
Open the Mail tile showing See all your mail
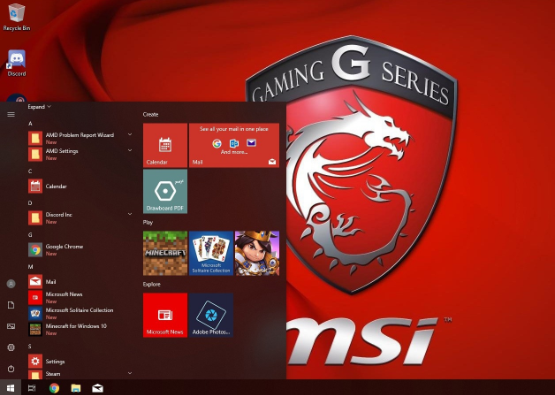234,145
